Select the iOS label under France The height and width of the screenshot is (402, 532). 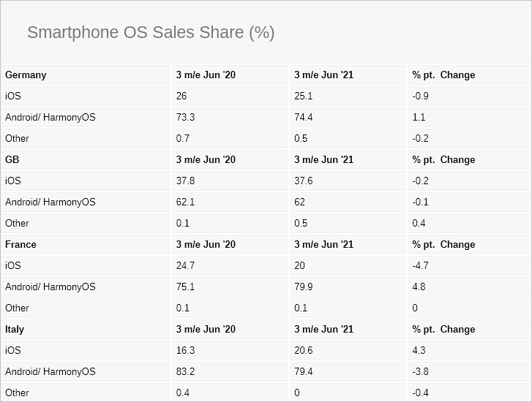coord(13,266)
